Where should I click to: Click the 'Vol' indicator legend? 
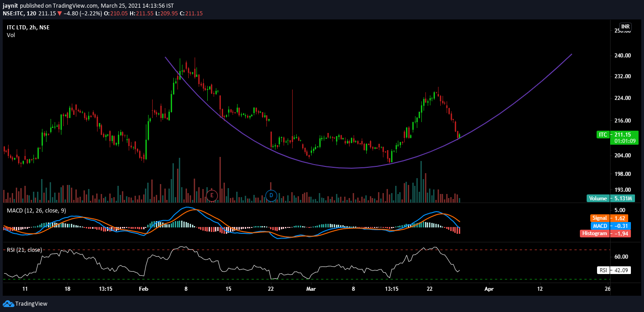tap(11, 35)
